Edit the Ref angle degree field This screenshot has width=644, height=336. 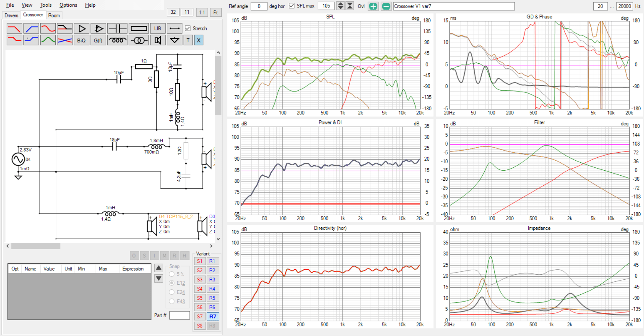[x=259, y=6]
